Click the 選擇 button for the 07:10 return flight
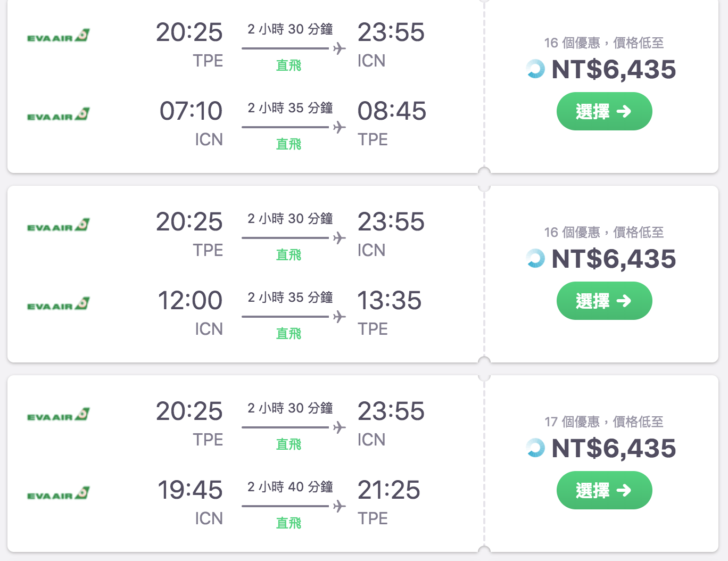The image size is (728, 561). click(x=604, y=111)
